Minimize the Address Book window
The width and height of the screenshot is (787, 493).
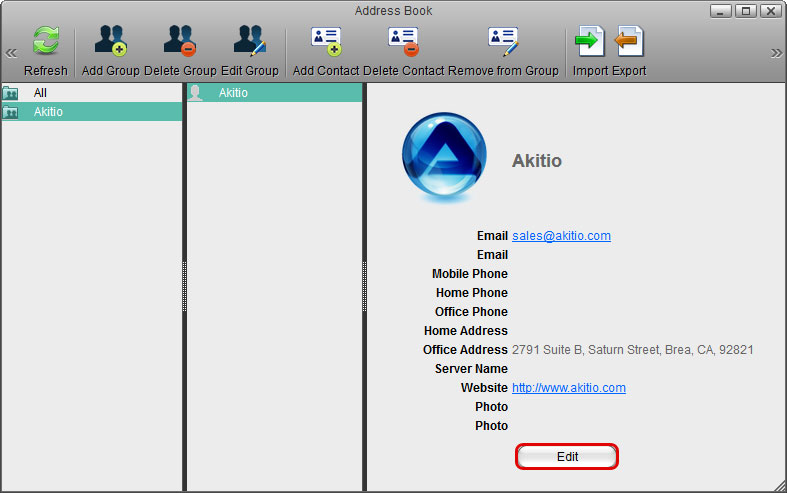tap(720, 11)
